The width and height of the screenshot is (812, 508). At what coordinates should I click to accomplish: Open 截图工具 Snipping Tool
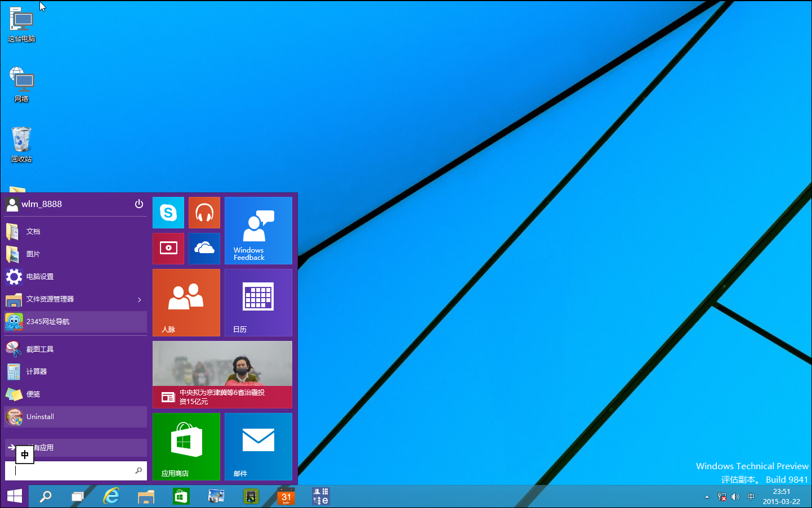[75, 349]
